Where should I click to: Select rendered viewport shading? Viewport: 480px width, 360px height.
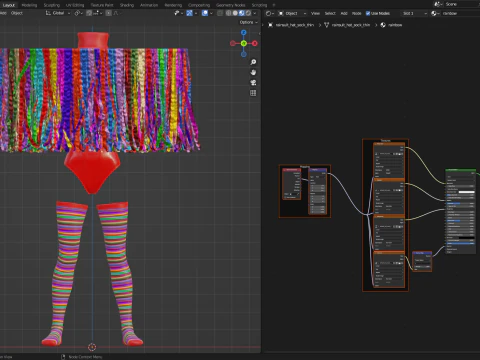pyautogui.click(x=248, y=13)
